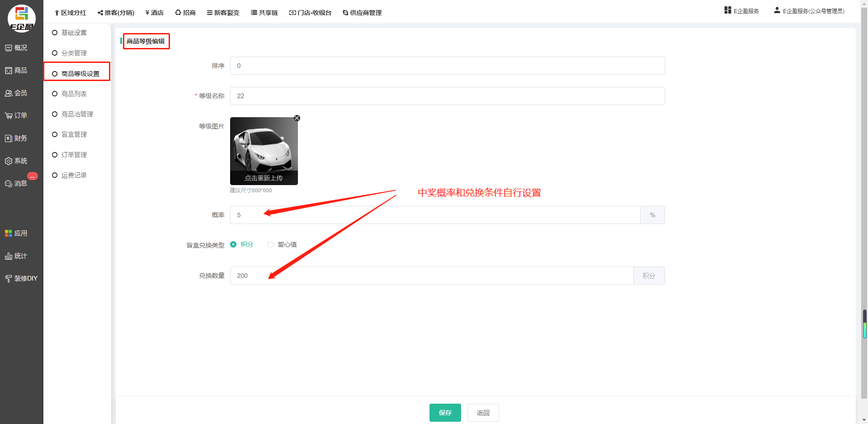Click the 返回 back button
This screenshot has width=868, height=424.
coord(483,413)
